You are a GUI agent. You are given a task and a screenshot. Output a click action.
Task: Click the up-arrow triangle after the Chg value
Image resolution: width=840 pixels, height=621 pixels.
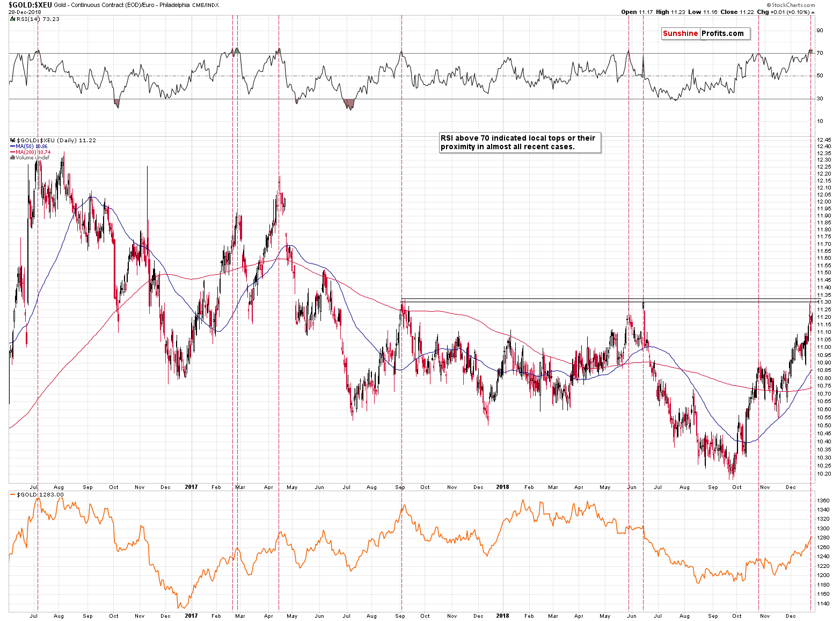pos(813,12)
